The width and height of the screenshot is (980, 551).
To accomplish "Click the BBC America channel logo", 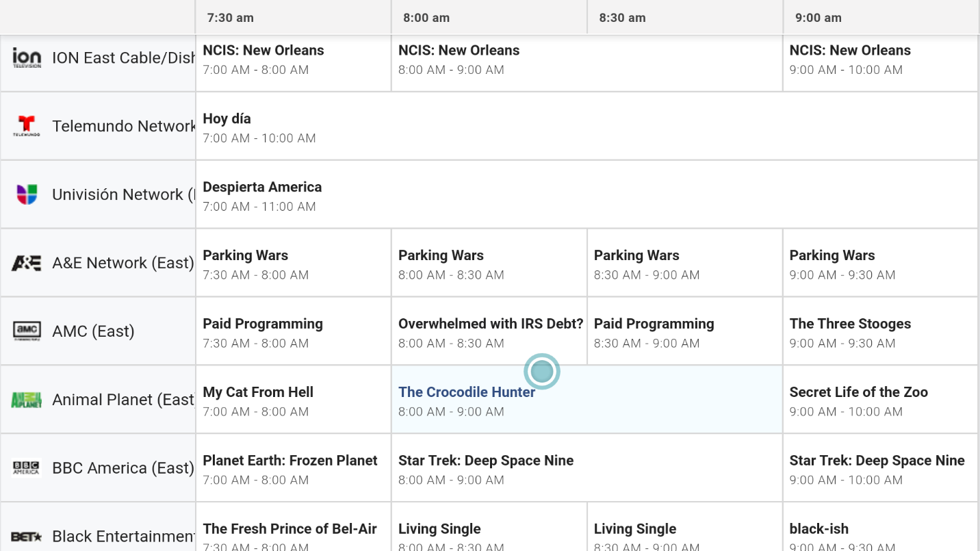I will (27, 468).
